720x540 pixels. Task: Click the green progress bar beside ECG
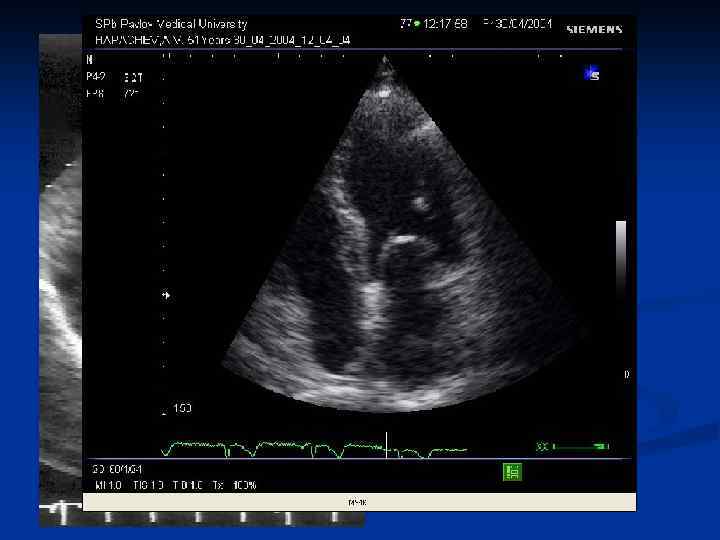coord(581,446)
